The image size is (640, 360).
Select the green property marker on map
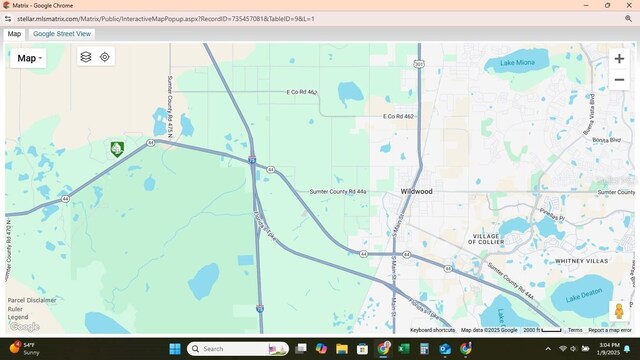point(117,149)
